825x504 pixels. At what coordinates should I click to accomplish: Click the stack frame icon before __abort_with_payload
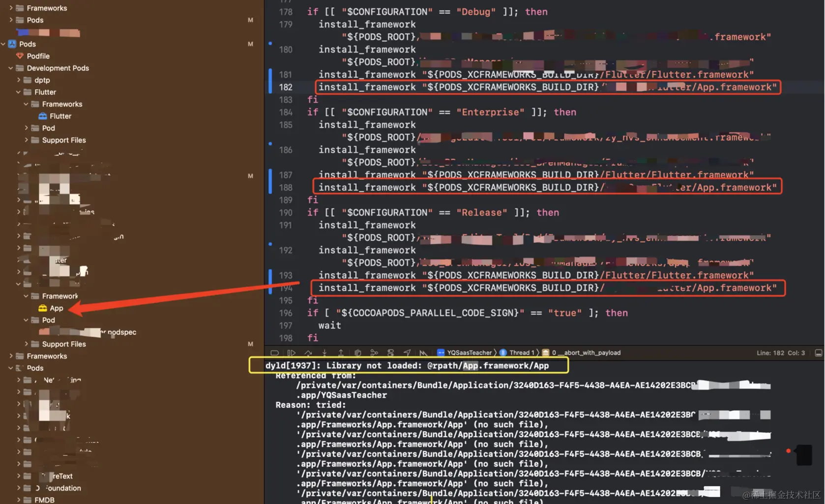[546, 353]
